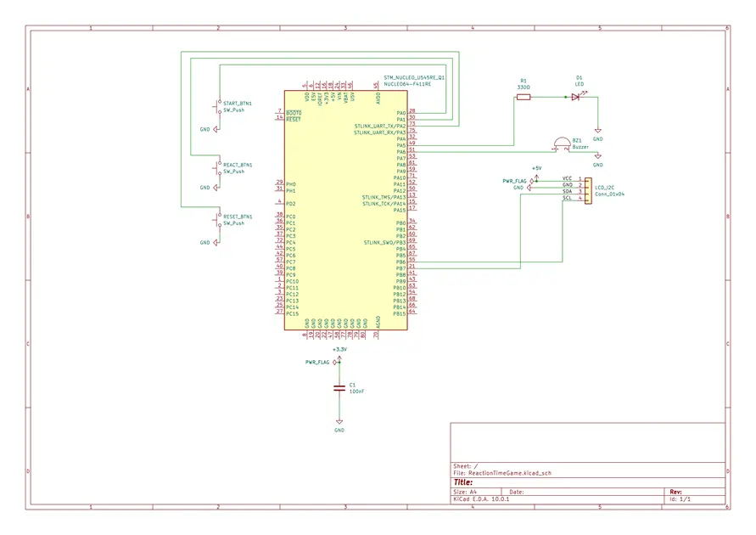
Task: Click the STLINK_UART_TX/PA2 pin label
Action: (380, 126)
